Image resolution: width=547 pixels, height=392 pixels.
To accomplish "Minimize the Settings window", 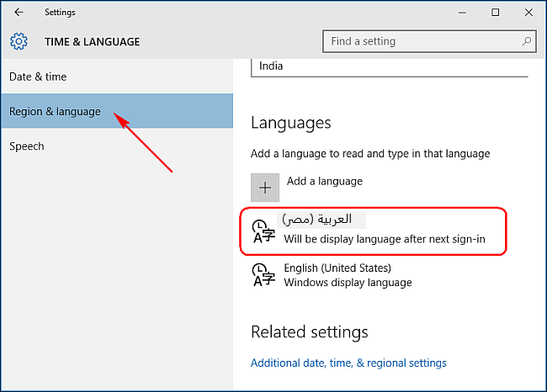I will (x=462, y=13).
